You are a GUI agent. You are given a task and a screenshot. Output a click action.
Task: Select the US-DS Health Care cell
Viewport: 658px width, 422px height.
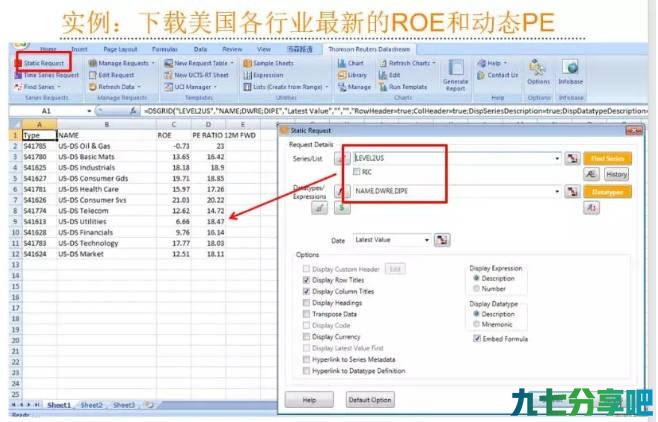(107, 189)
